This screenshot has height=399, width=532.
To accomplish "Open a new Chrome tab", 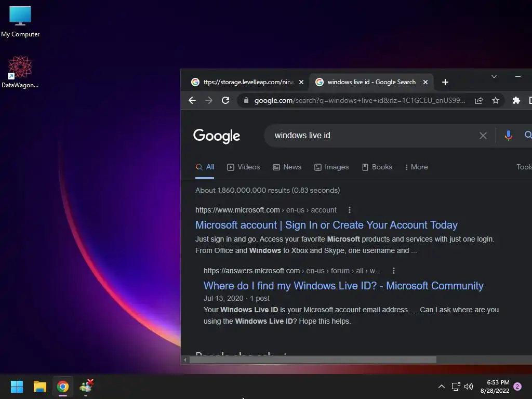I will (x=445, y=82).
